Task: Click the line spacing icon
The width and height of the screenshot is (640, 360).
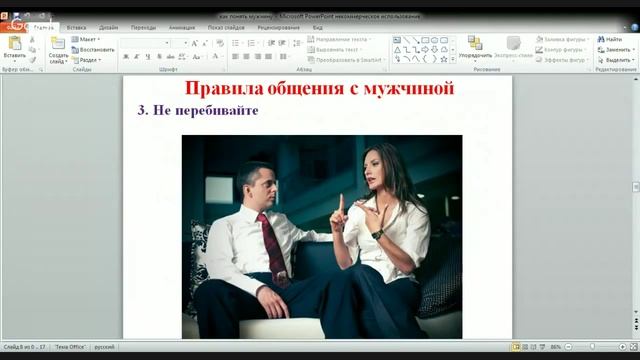Action: tap(297, 43)
